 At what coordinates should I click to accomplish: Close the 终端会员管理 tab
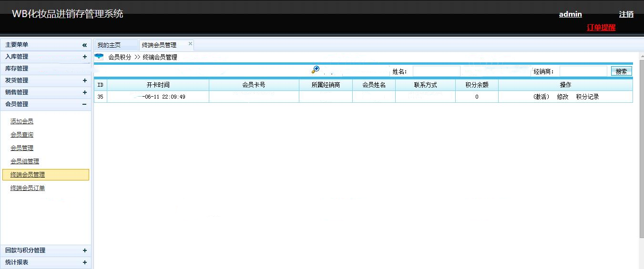pyautogui.click(x=190, y=44)
